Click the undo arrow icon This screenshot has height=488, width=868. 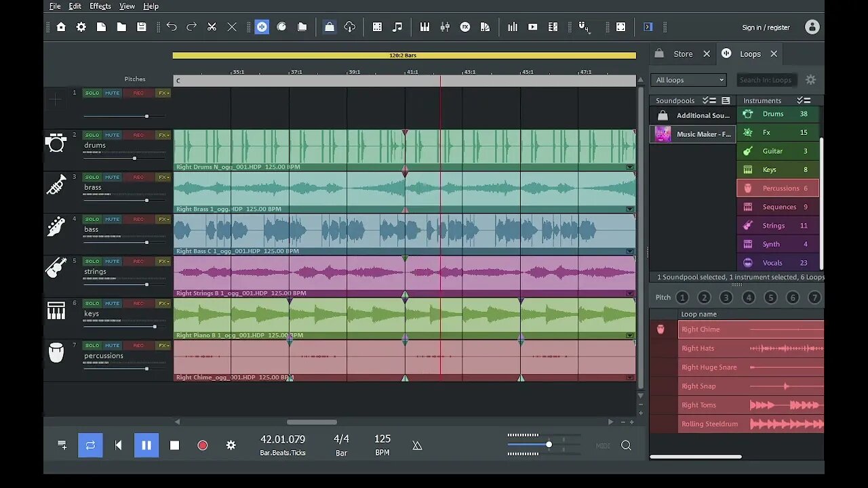[x=172, y=27]
